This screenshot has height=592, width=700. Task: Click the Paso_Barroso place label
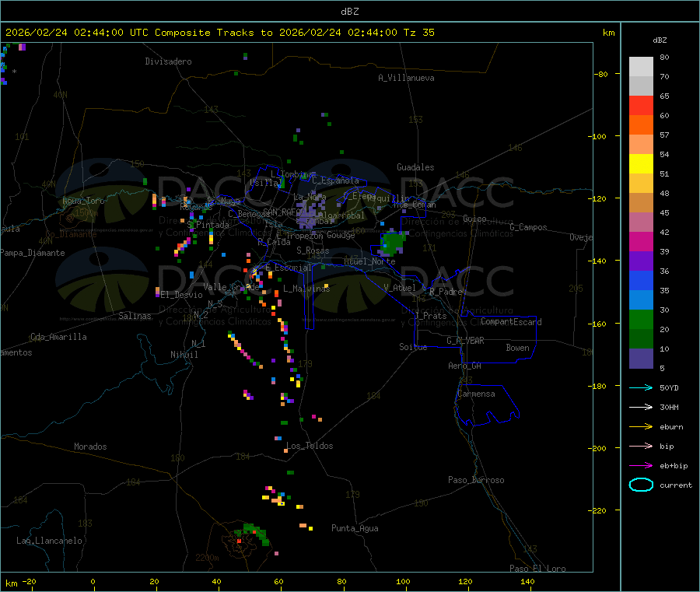(x=476, y=480)
